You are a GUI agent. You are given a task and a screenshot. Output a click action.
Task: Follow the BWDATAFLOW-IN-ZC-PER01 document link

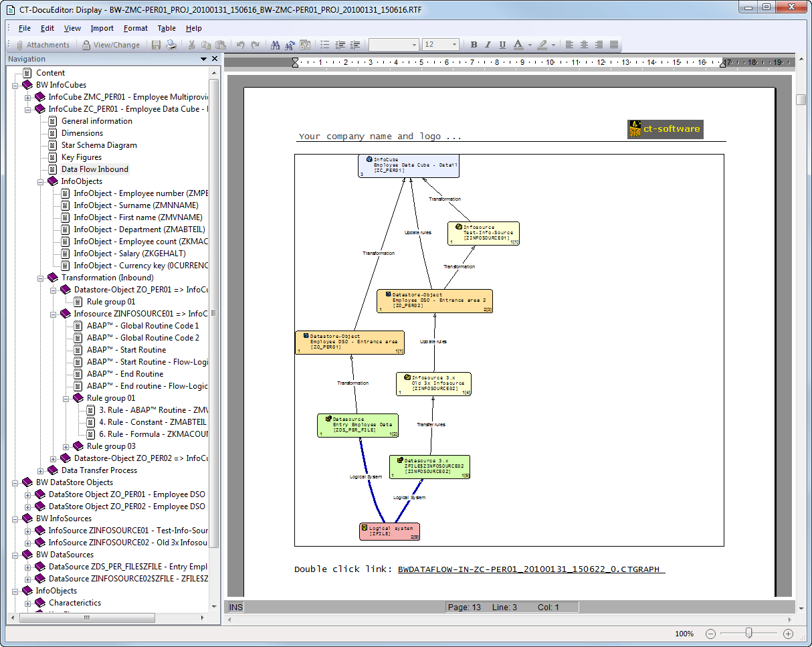point(531,570)
